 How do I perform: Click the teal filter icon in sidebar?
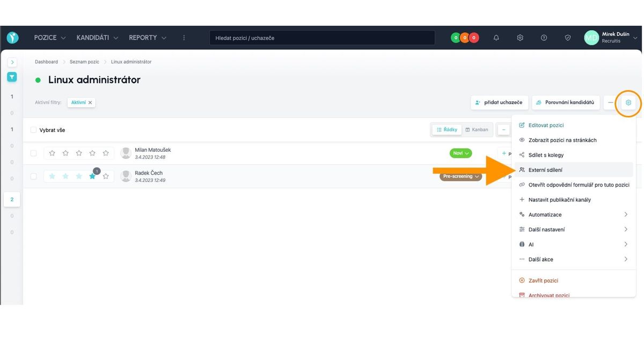click(12, 77)
